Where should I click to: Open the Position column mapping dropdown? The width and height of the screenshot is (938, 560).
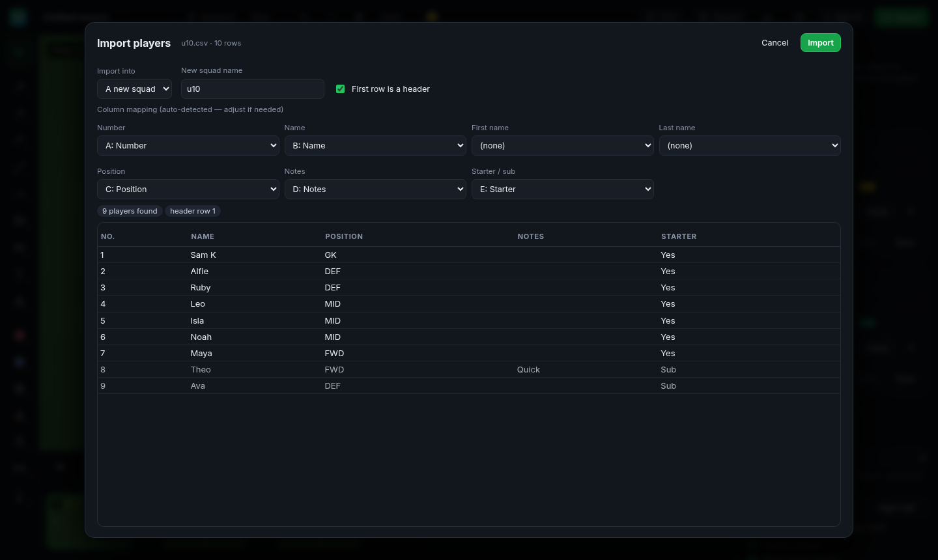(x=188, y=189)
